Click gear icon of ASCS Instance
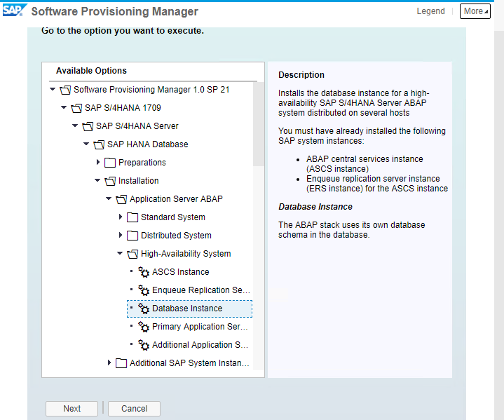This screenshot has width=504, height=420. [144, 272]
